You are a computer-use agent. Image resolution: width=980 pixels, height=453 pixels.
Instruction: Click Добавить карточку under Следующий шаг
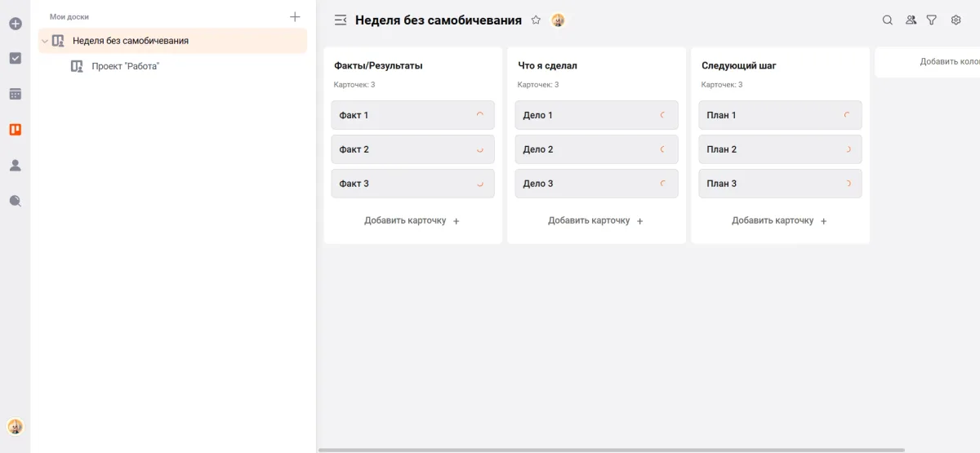[779, 220]
